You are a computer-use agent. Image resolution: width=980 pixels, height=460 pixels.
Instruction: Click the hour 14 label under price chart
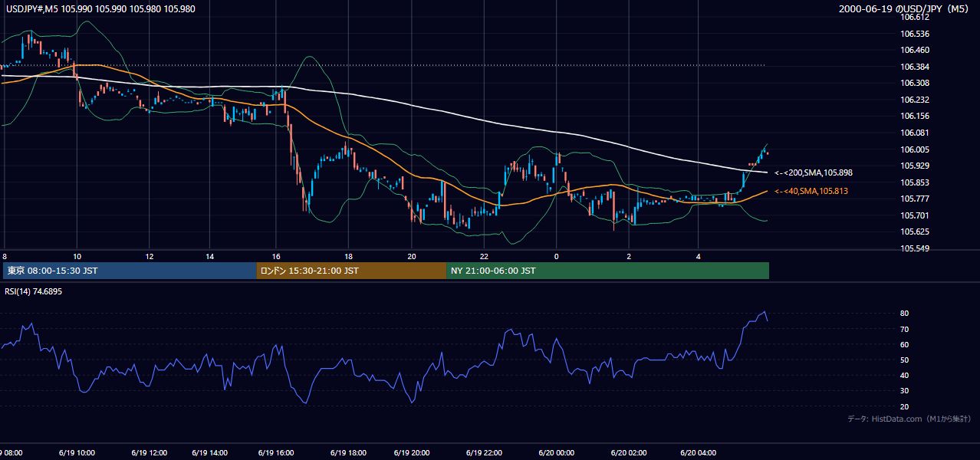(x=210, y=256)
